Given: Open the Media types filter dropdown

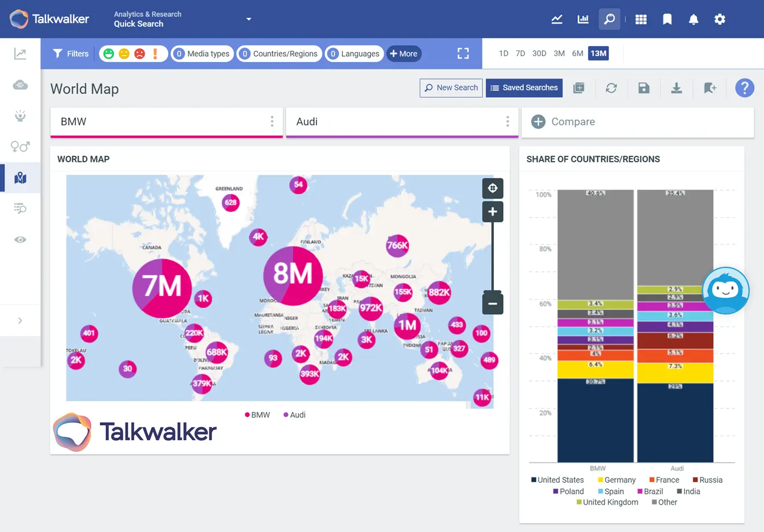Looking at the screenshot, I should tap(202, 53).
